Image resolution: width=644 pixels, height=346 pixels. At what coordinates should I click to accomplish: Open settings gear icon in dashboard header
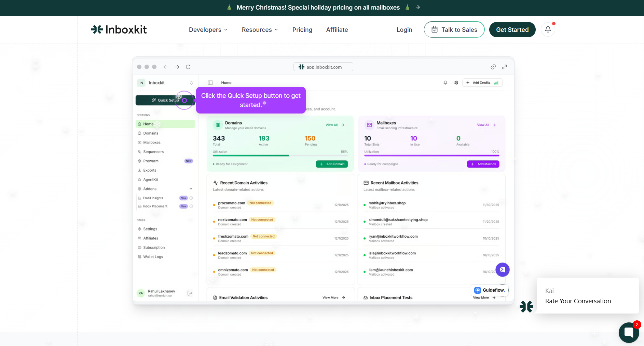pos(456,83)
